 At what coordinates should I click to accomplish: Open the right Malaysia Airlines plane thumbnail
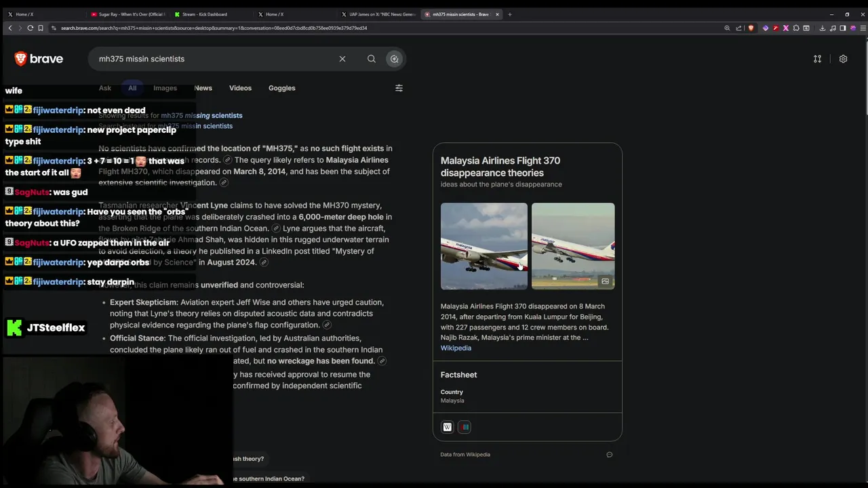coord(573,246)
